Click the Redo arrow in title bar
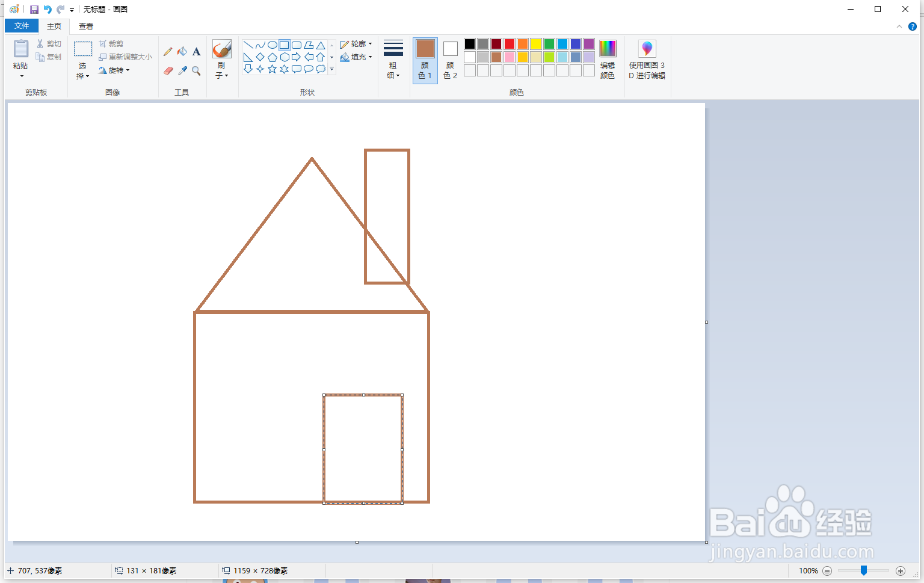This screenshot has width=924, height=583. pyautogui.click(x=61, y=10)
